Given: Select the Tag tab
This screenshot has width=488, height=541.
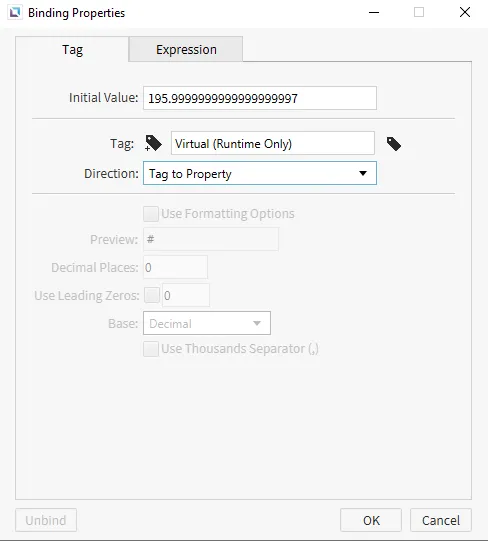Looking at the screenshot, I should coord(72,49).
